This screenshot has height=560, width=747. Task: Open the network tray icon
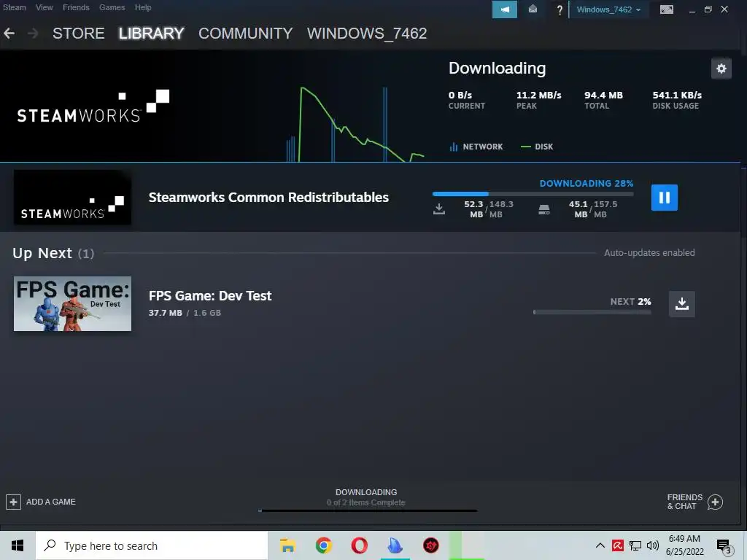point(635,545)
